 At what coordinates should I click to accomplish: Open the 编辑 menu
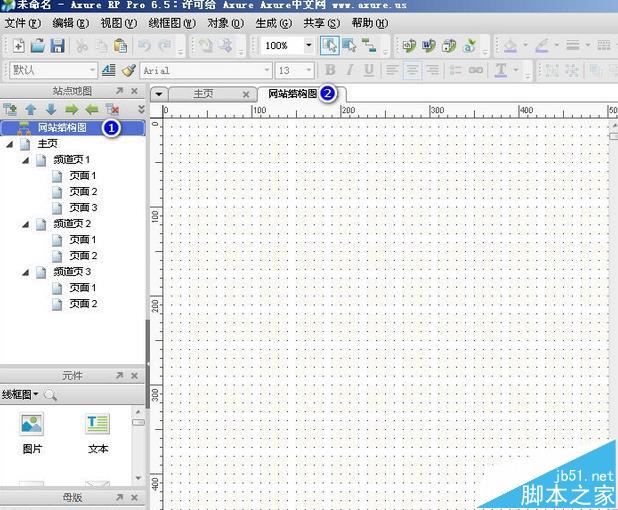click(71, 23)
